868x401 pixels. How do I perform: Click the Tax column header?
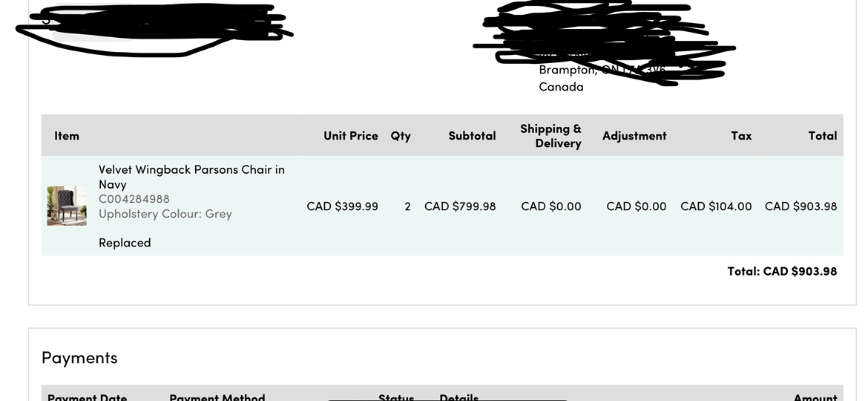pyautogui.click(x=741, y=136)
